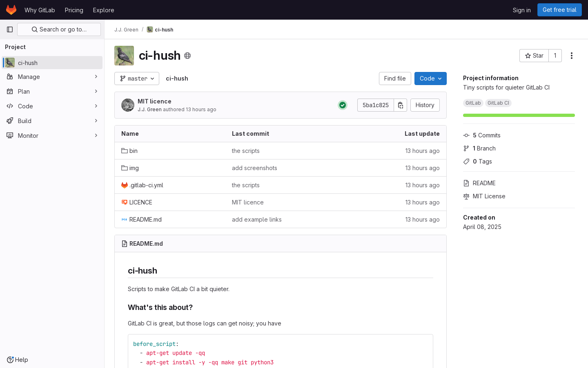
Task: Expand the Manage section chevron
Action: [96, 77]
